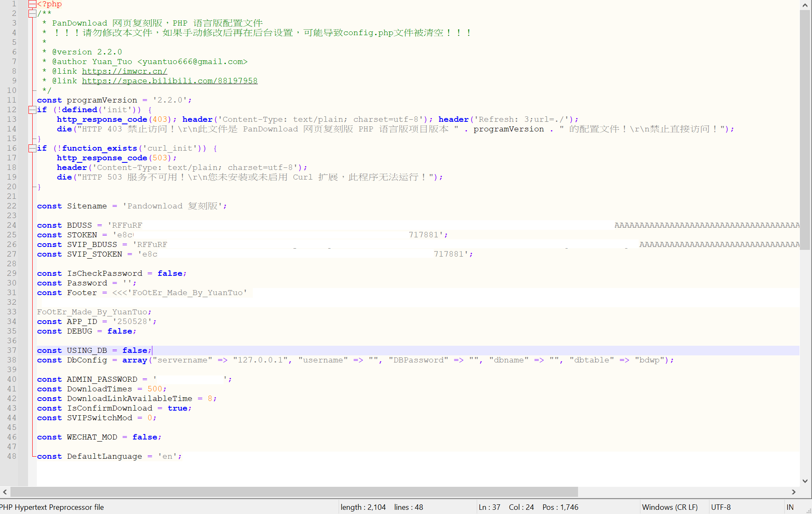Click the length : 2,104 status field
Screen dimensions: 812x514
pyautogui.click(x=363, y=507)
